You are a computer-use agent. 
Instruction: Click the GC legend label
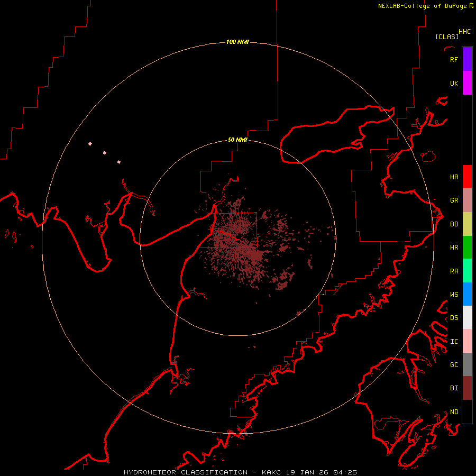click(x=454, y=364)
